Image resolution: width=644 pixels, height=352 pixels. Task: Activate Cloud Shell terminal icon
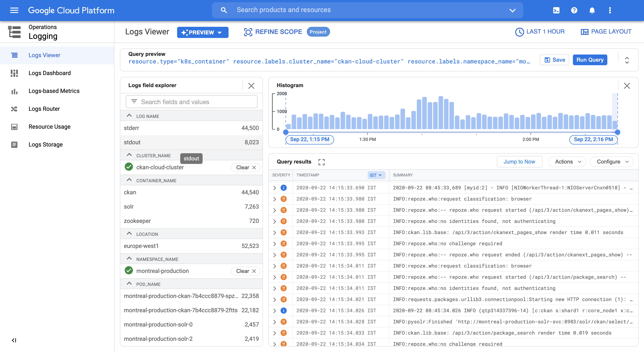click(x=556, y=10)
